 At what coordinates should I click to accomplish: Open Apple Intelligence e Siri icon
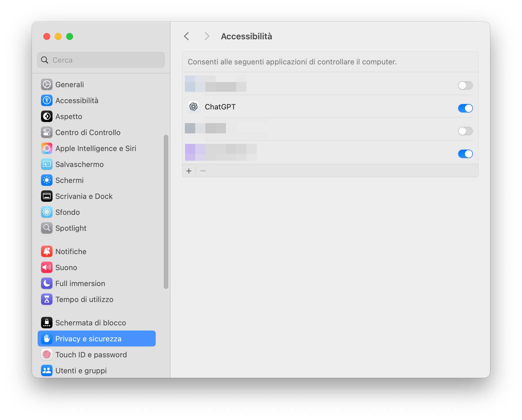47,148
